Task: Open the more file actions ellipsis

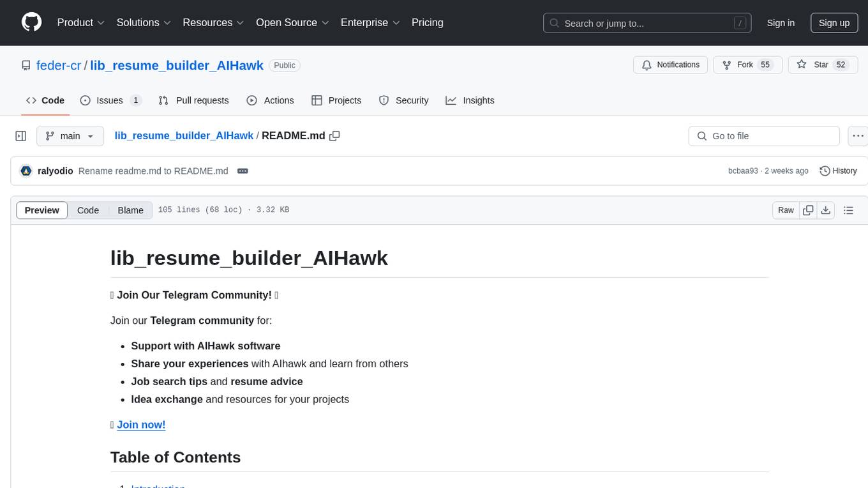Action: tap(858, 136)
